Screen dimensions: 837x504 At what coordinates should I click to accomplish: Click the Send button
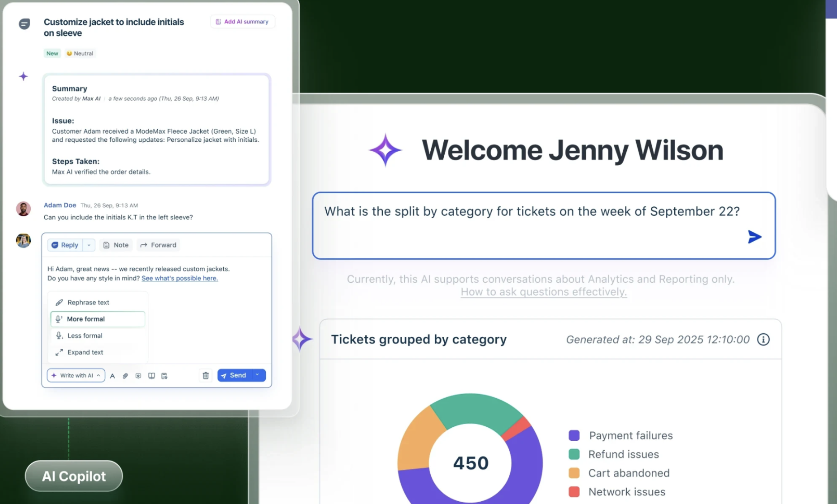click(x=234, y=375)
